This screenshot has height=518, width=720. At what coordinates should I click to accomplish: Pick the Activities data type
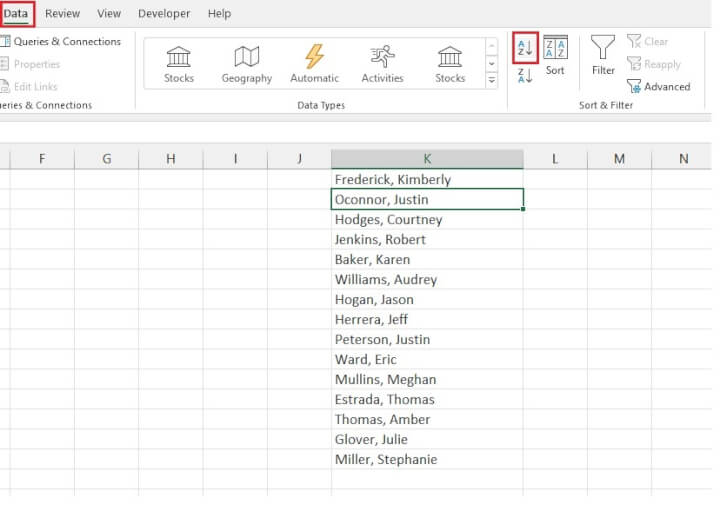[x=382, y=63]
